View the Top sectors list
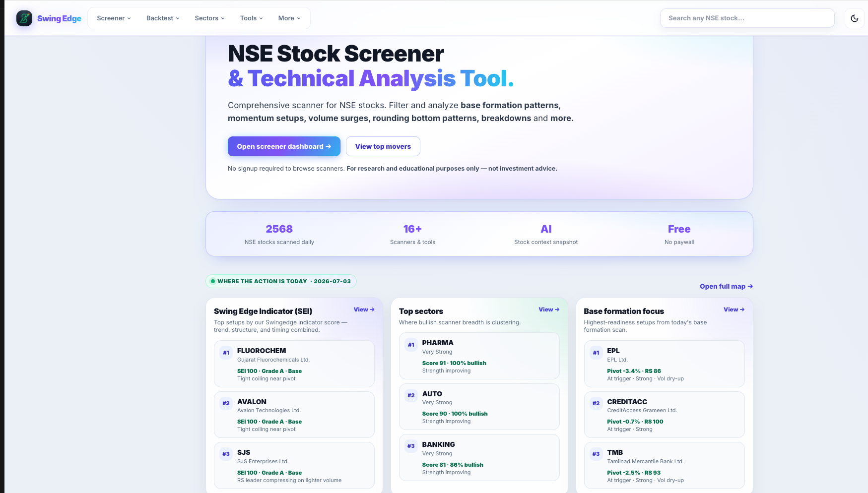Screen dimensions: 868x493 (x=549, y=309)
